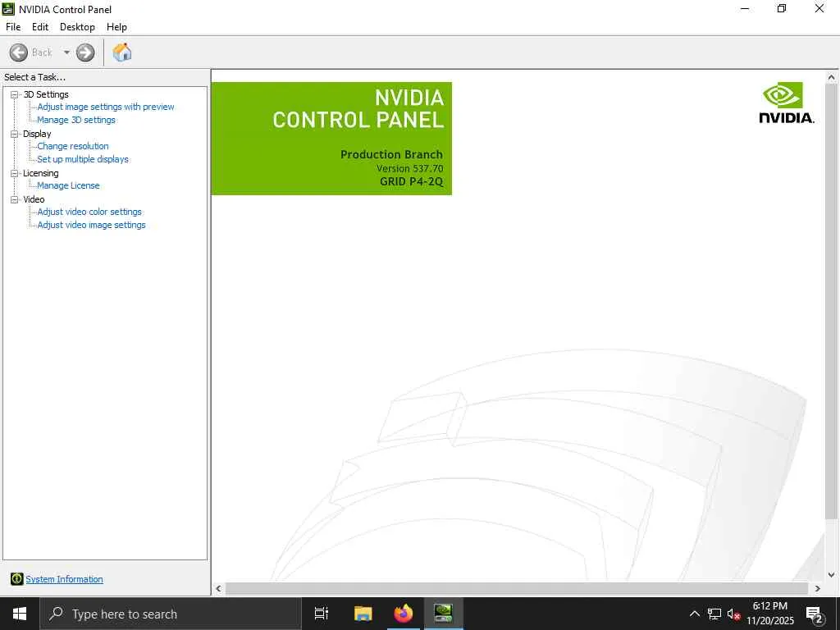
Task: Click the 'Production Branch' text
Action: 391,154
